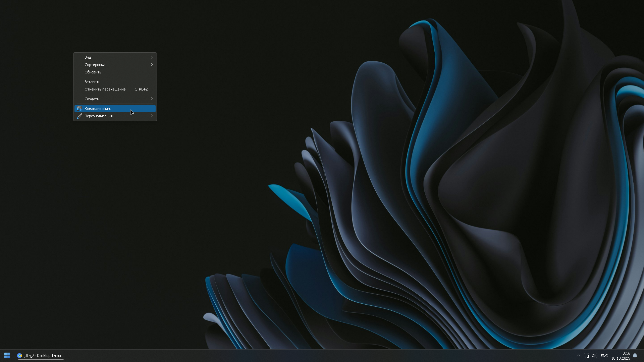Select Обновить in the context menu
The height and width of the screenshot is (362, 644).
[x=93, y=72]
